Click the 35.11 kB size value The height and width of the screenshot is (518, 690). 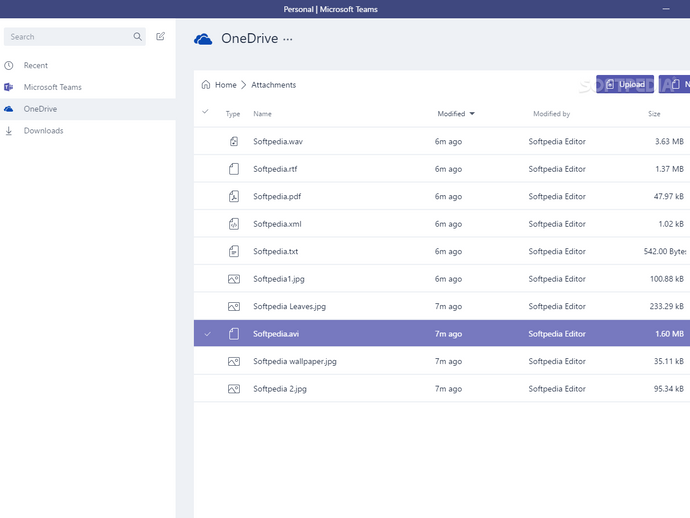tap(668, 361)
